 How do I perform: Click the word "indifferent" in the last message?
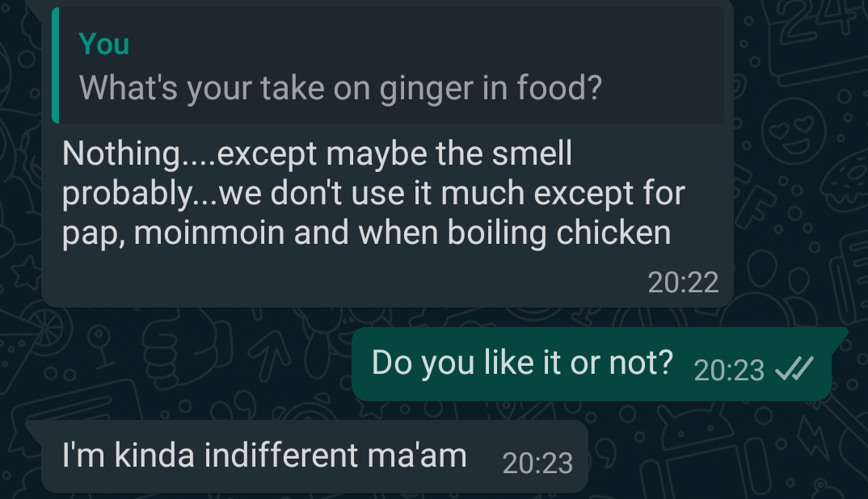[280, 456]
